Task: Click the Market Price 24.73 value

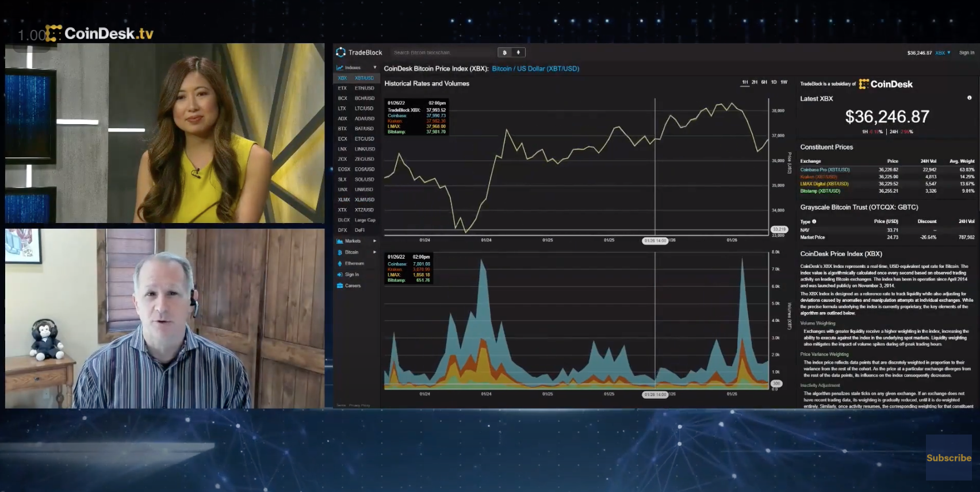Action: click(x=893, y=237)
